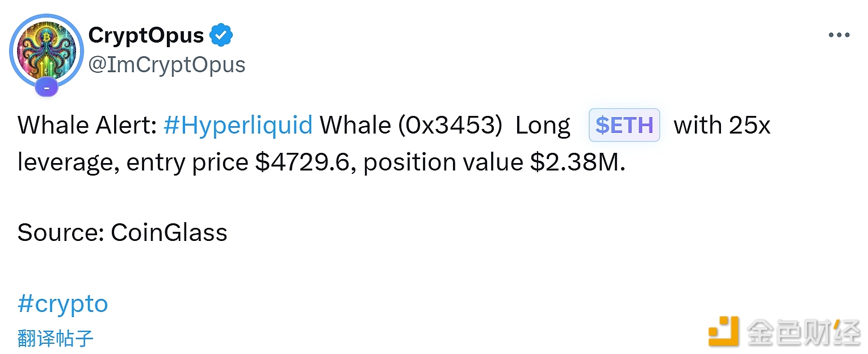This screenshot has height=354, width=868.
Task: Click the purple badge below the avatar
Action: (47, 88)
